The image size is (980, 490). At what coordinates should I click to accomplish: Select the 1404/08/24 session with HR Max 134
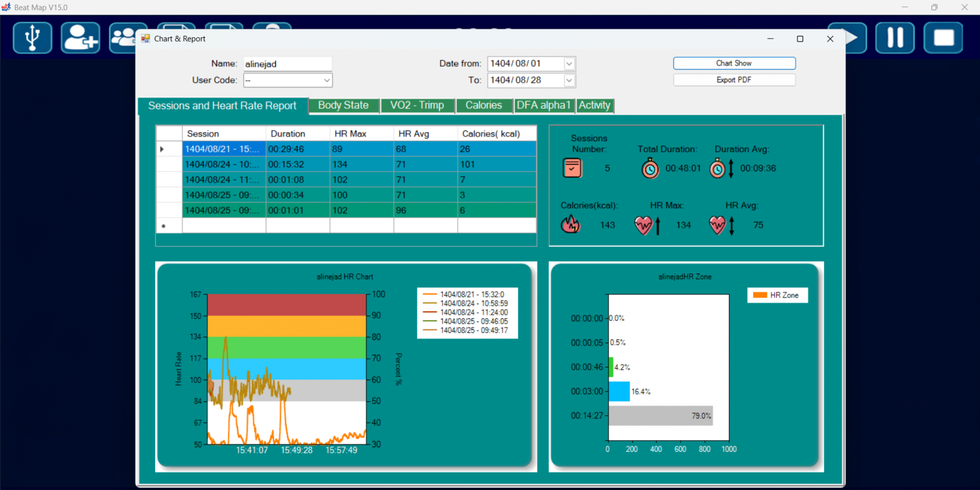point(223,164)
